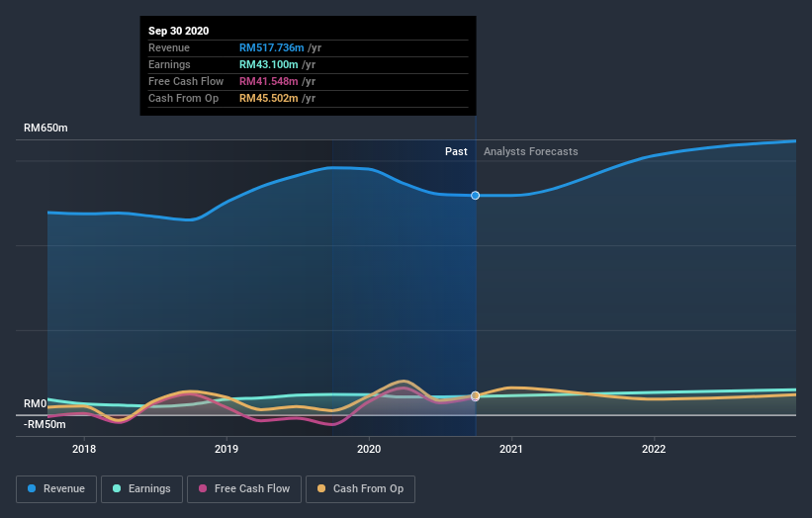Toggle the Earnings legend button
Viewport: 812px width, 518px height.
(141, 489)
